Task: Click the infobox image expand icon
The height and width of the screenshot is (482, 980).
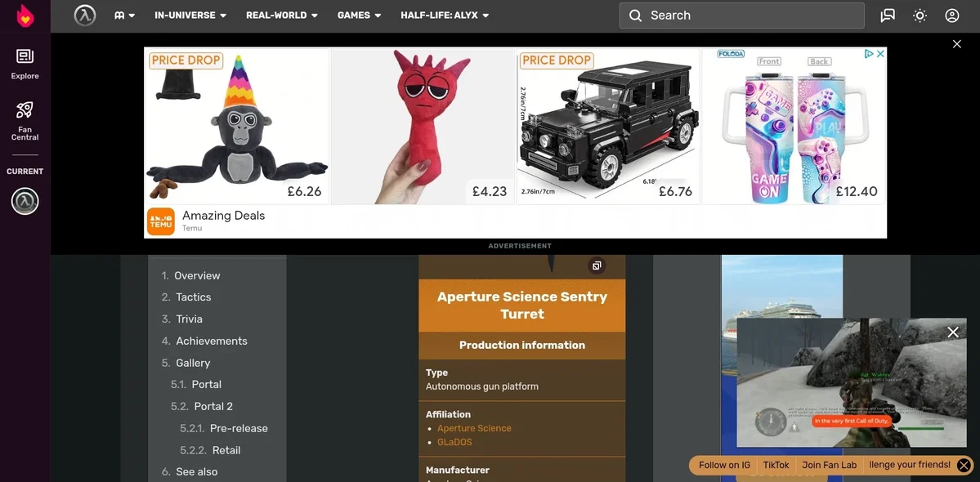Action: click(596, 266)
